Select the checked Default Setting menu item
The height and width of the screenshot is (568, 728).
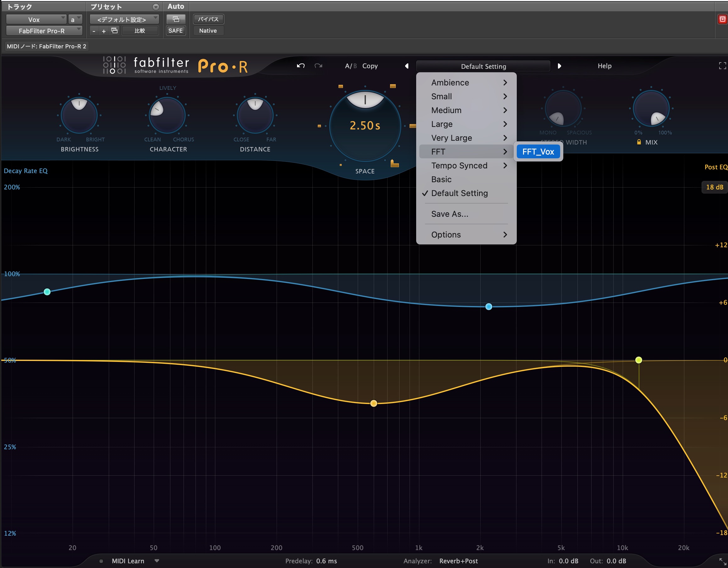466,193
